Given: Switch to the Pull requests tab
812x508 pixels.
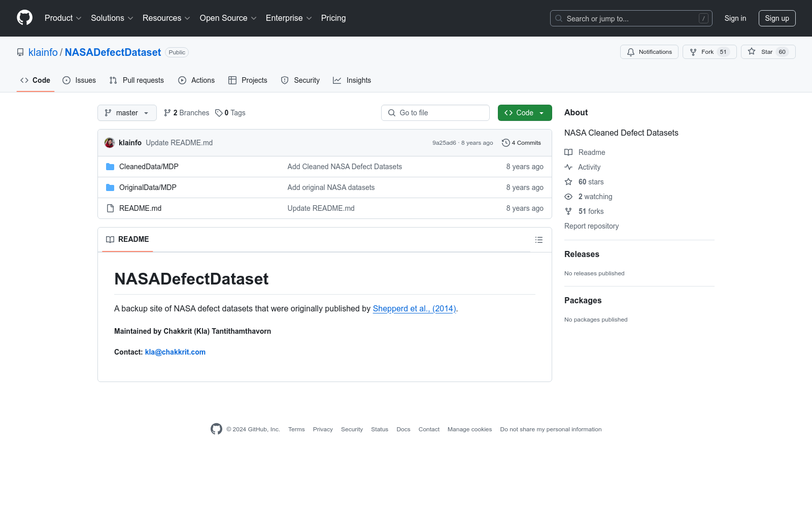Looking at the screenshot, I should 136,80.
